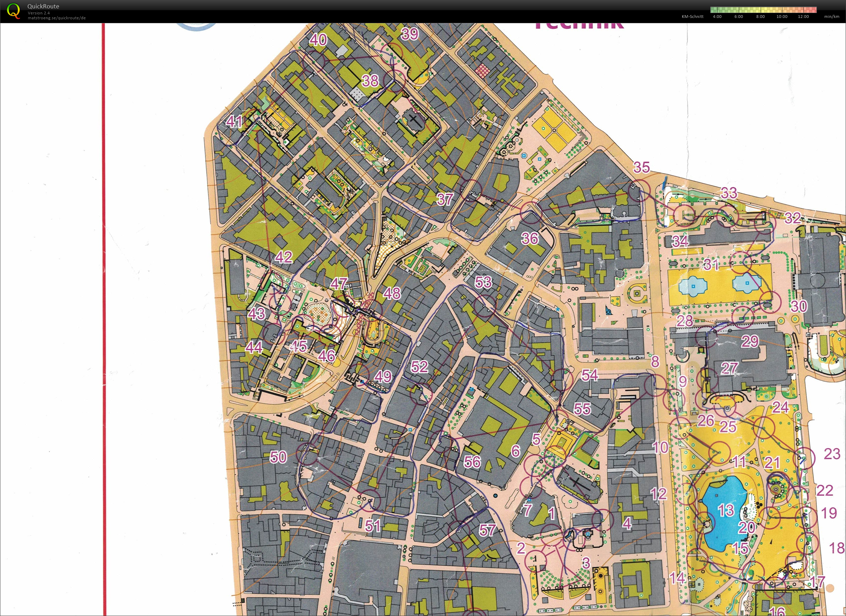
Task: Open the matstroeng.se/quickroute/de link
Action: pyautogui.click(x=56, y=18)
